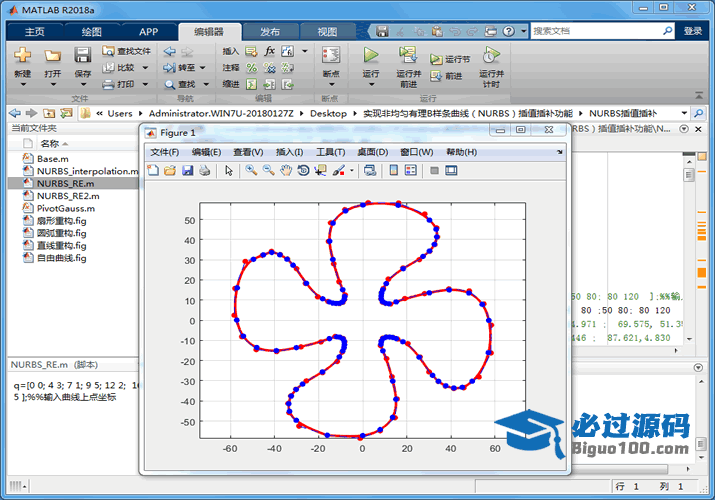Select Base.m in current folder list
The height and width of the screenshot is (500, 715).
click(53, 159)
